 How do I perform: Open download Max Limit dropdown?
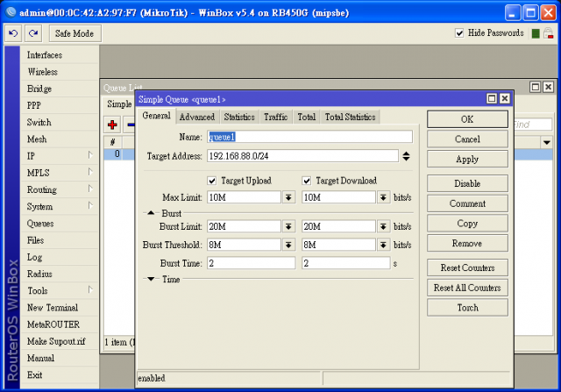[383, 197]
